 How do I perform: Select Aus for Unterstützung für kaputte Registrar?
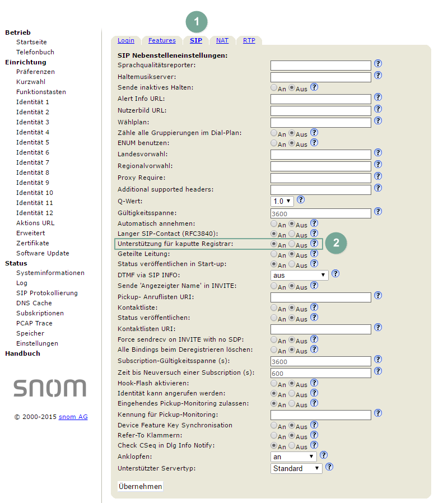click(x=292, y=244)
